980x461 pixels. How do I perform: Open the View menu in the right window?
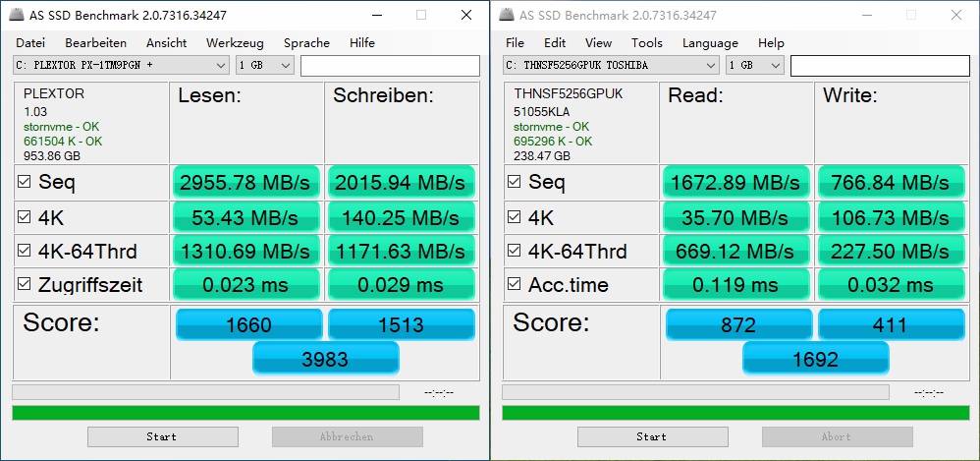[x=598, y=43]
